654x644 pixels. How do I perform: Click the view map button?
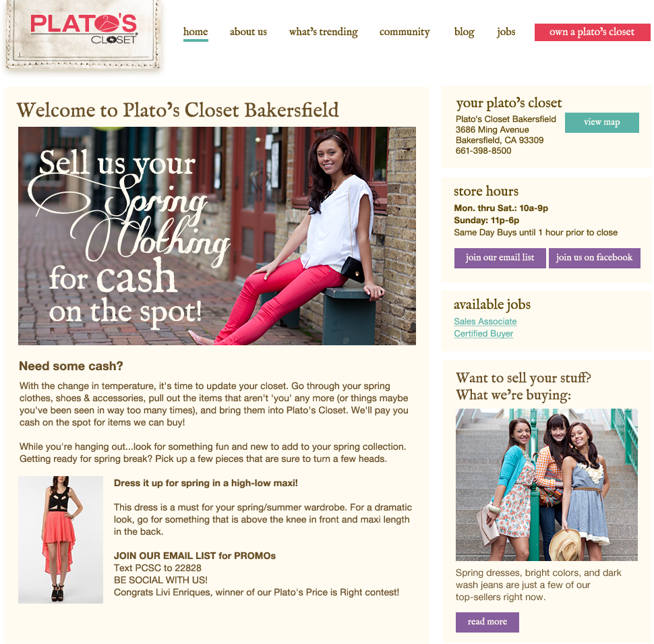[602, 122]
